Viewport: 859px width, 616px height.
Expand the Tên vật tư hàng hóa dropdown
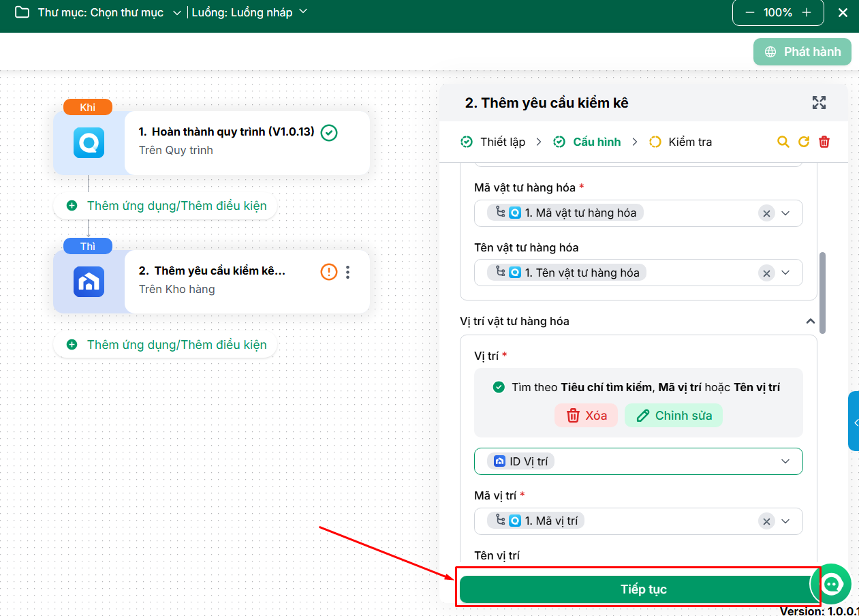tap(785, 273)
